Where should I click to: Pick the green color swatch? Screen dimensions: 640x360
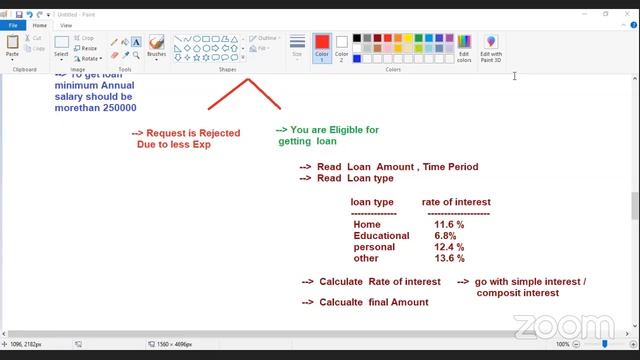[x=418, y=38]
